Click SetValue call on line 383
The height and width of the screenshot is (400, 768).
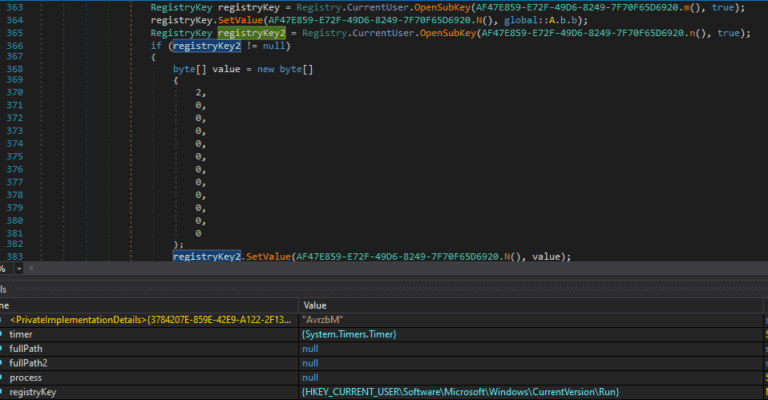pyautogui.click(x=268, y=256)
